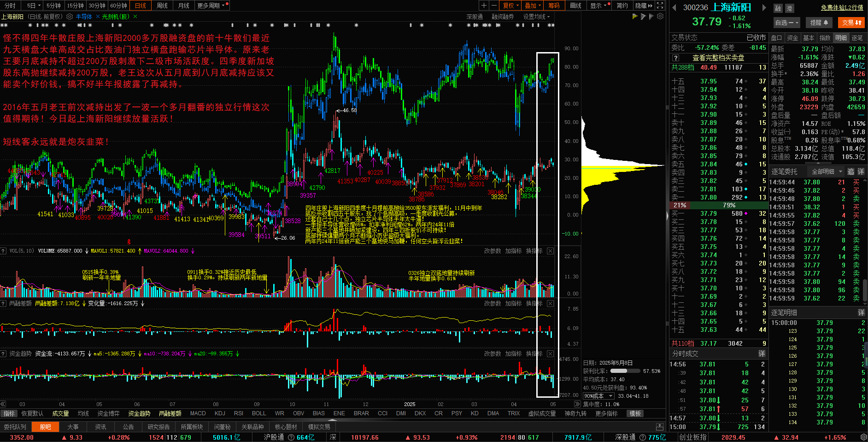Click the chip distribution histogram
Image resolution: width=868 pixels, height=442 pixels.
pos(622,166)
